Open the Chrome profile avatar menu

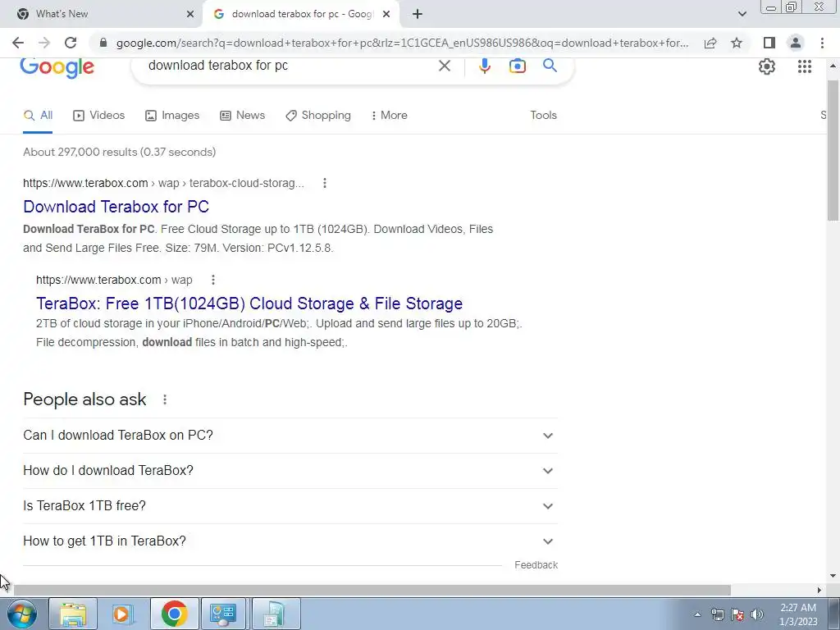coord(796,43)
